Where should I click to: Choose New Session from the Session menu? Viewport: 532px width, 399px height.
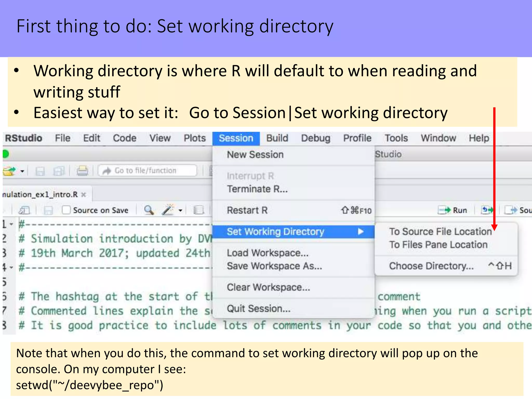[294, 155]
